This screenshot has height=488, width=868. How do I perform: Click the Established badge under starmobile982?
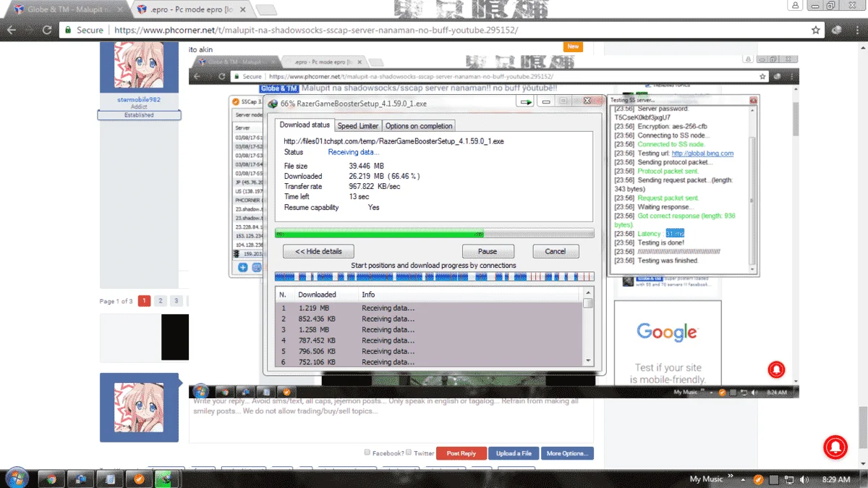click(139, 115)
